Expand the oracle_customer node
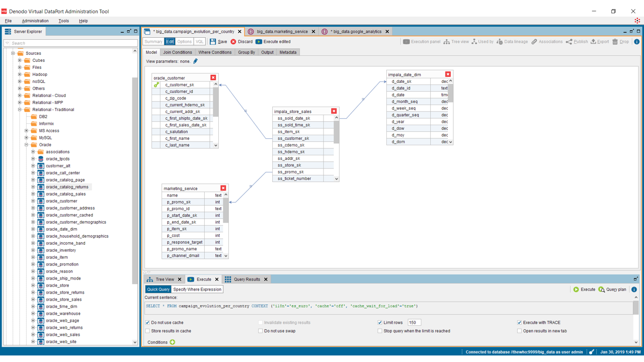The image size is (644, 362). click(x=33, y=201)
